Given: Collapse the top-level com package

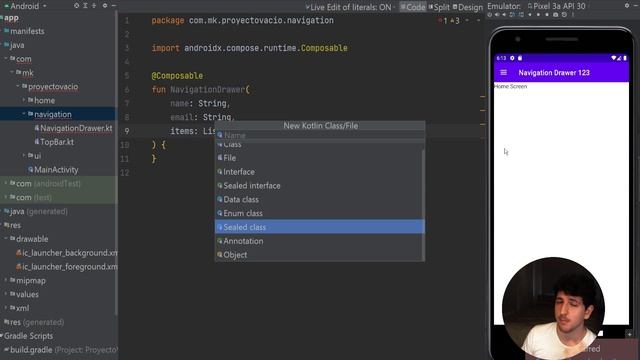Looking at the screenshot, I should (x=6, y=59).
